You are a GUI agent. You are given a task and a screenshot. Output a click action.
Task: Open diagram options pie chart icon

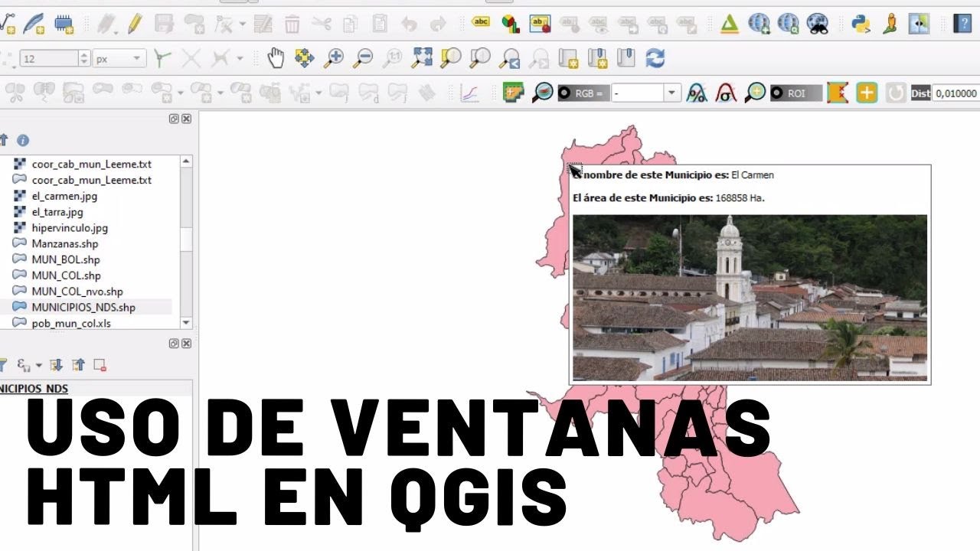[511, 24]
